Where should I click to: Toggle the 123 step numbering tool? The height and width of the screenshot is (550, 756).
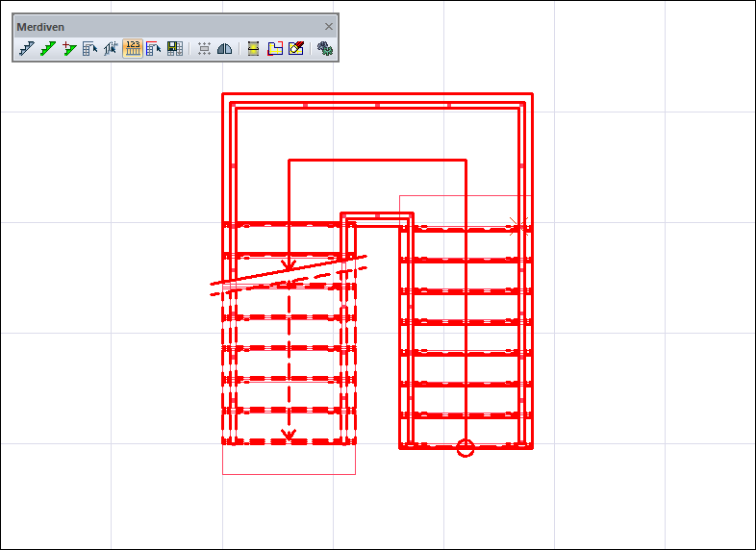[x=133, y=49]
